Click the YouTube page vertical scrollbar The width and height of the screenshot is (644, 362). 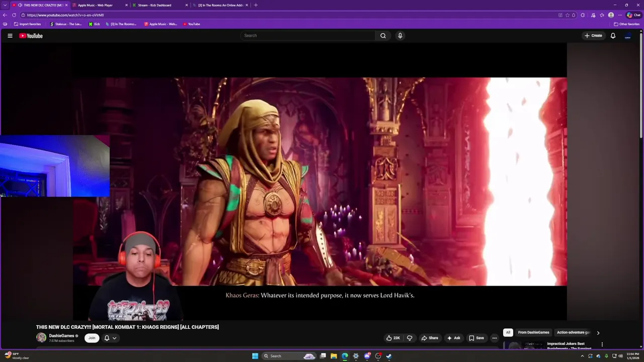point(641,85)
